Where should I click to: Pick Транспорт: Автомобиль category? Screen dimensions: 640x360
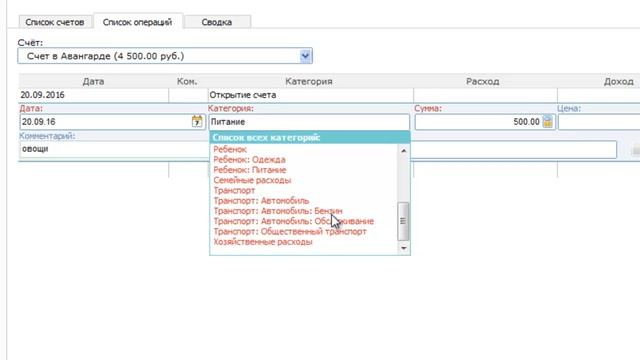tap(261, 201)
